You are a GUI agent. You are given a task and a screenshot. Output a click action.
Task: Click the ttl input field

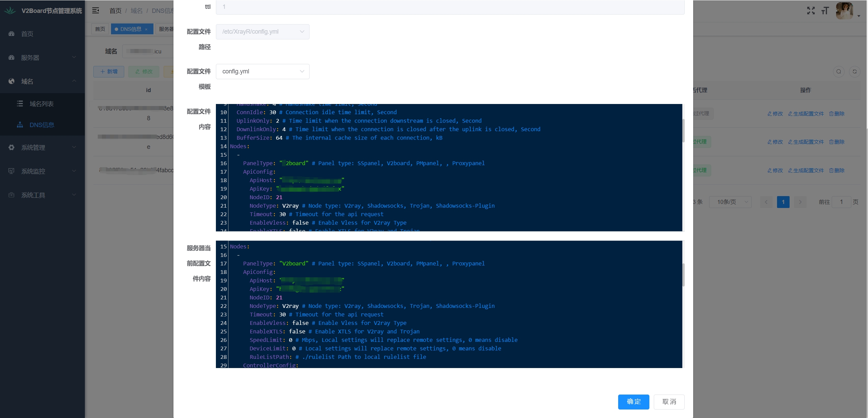coord(450,7)
